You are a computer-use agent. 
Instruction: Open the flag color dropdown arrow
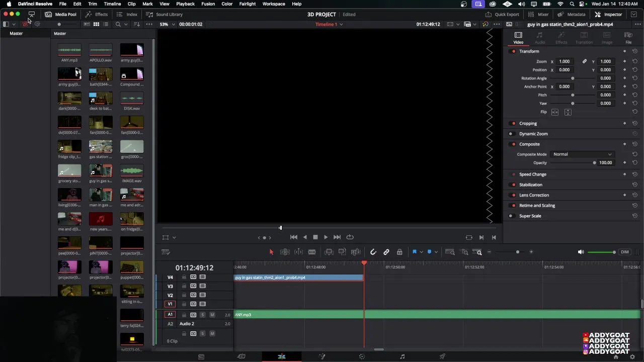pyautogui.click(x=421, y=252)
